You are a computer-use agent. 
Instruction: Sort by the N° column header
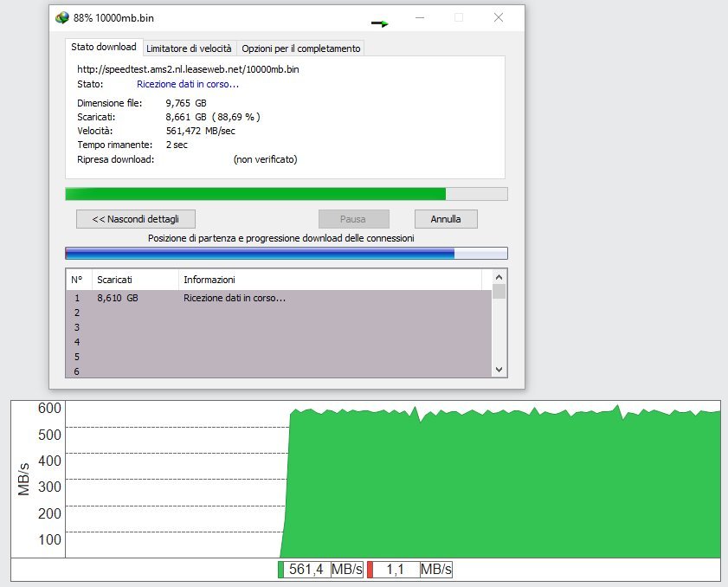78,280
